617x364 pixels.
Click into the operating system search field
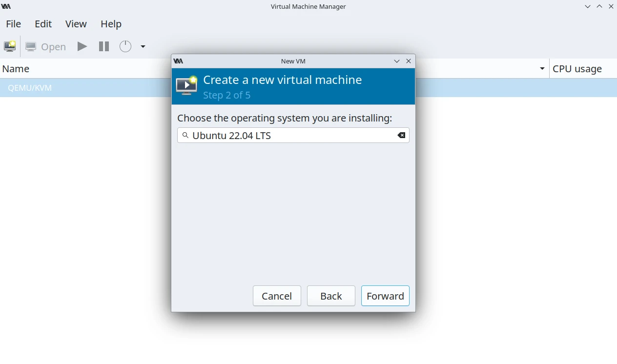pyautogui.click(x=293, y=135)
